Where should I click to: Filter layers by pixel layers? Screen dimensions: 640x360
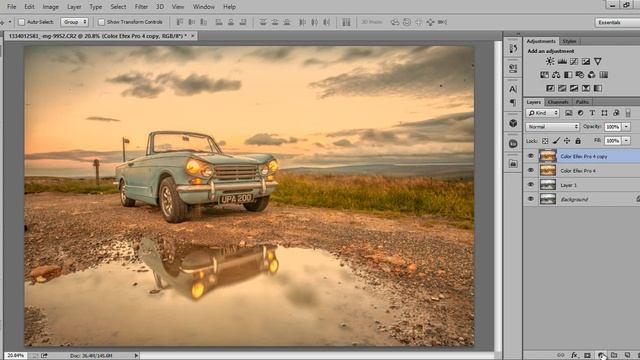click(569, 113)
